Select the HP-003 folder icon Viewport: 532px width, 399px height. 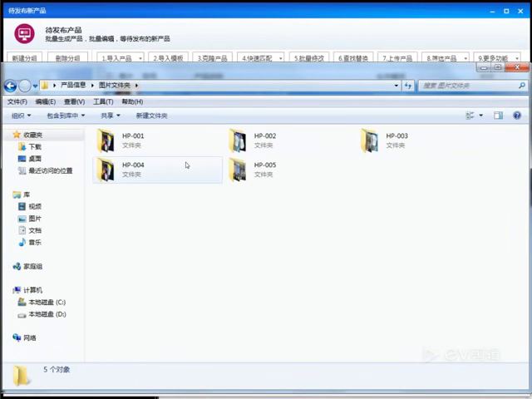tap(370, 140)
